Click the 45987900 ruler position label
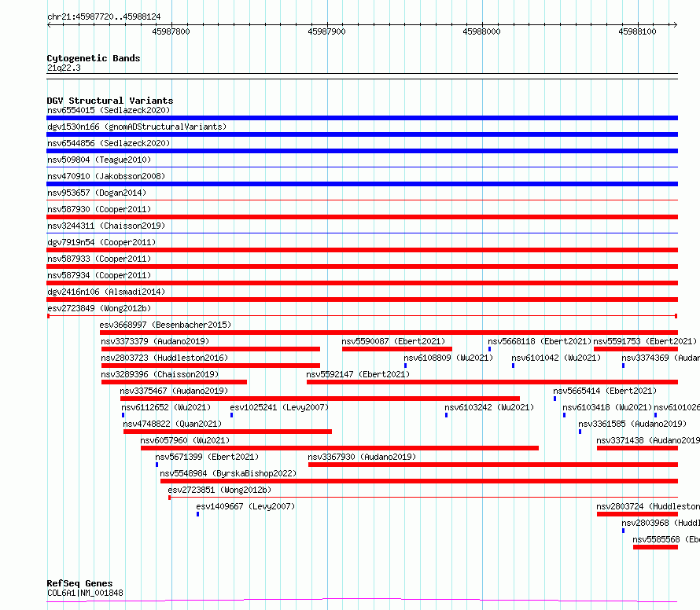Viewport: 700px width, 610px height. click(x=326, y=31)
